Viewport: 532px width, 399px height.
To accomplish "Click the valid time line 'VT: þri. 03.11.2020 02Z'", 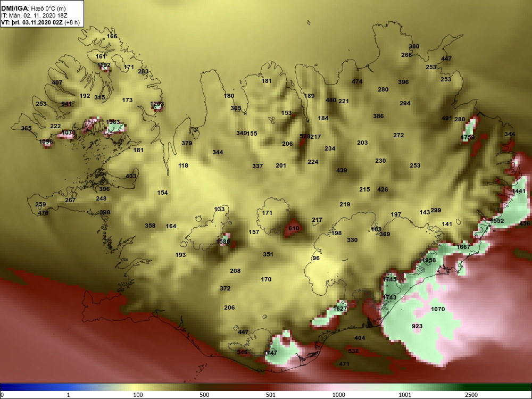I will point(32,23).
